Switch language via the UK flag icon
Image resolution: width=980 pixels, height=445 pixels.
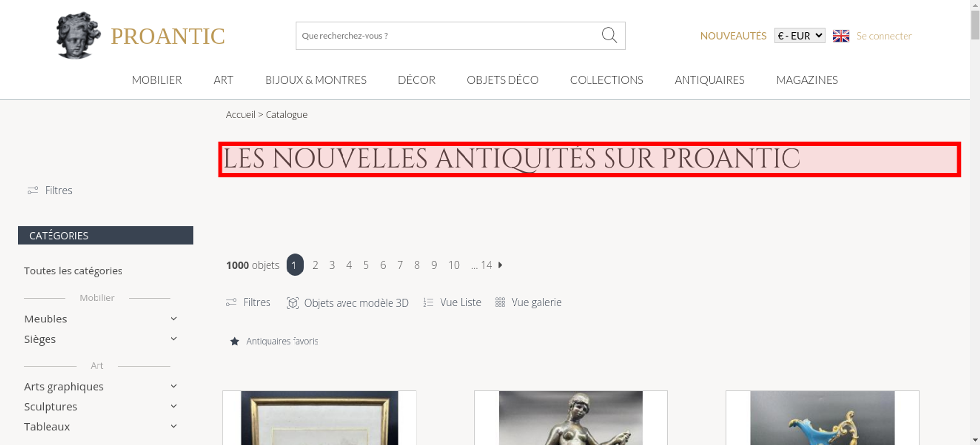click(x=841, y=36)
